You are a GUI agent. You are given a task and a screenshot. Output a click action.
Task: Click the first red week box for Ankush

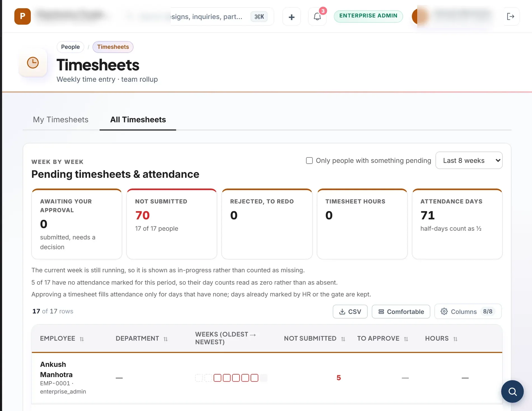coord(217,378)
